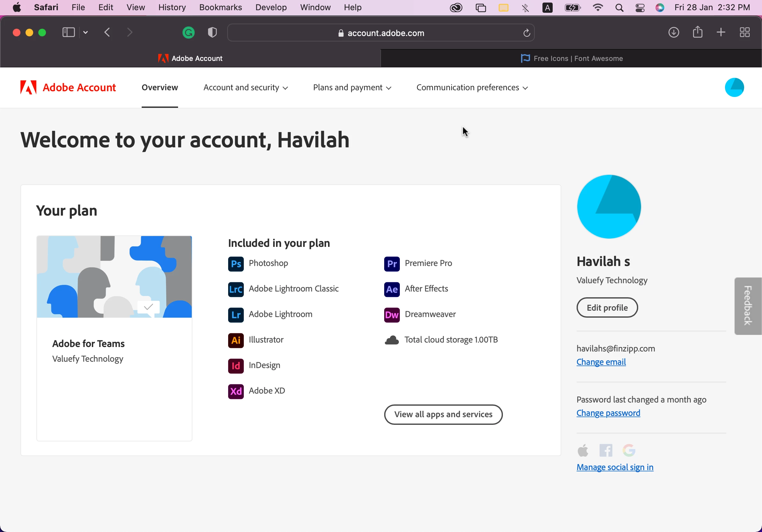
Task: Click View all apps and services button
Action: [x=443, y=414]
